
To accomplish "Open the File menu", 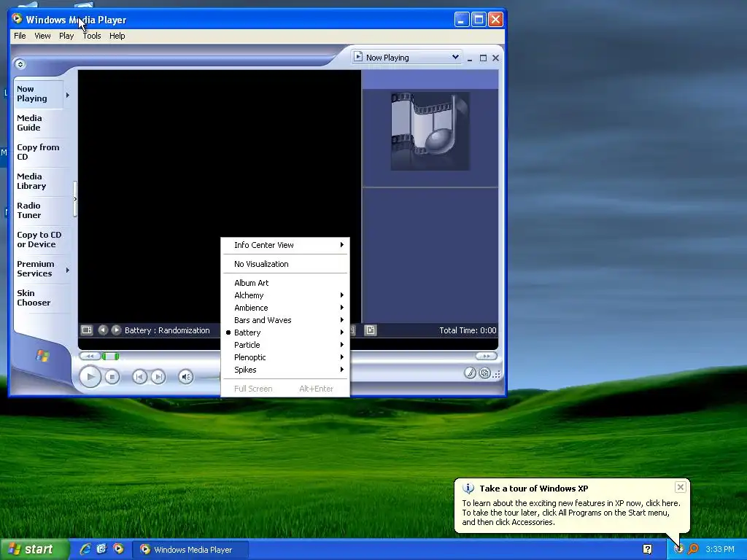I will (20, 36).
